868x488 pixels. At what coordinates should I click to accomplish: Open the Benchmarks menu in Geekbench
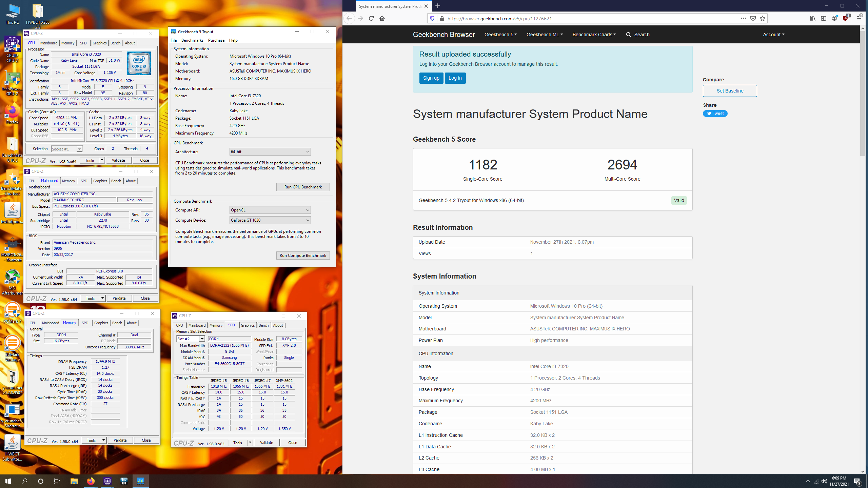(192, 40)
